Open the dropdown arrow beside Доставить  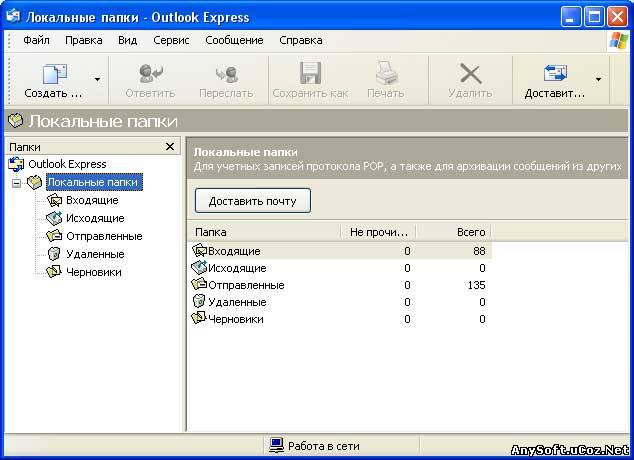pyautogui.click(x=598, y=80)
